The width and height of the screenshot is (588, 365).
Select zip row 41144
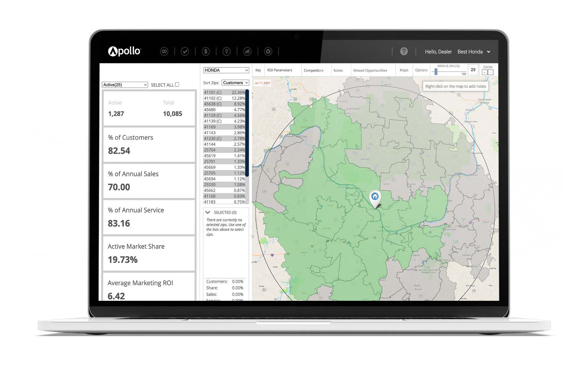(224, 144)
